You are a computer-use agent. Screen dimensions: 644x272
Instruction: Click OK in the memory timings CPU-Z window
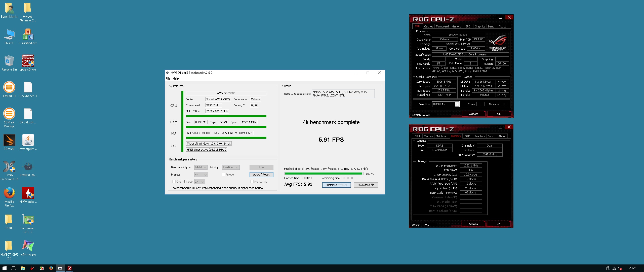pyautogui.click(x=499, y=224)
